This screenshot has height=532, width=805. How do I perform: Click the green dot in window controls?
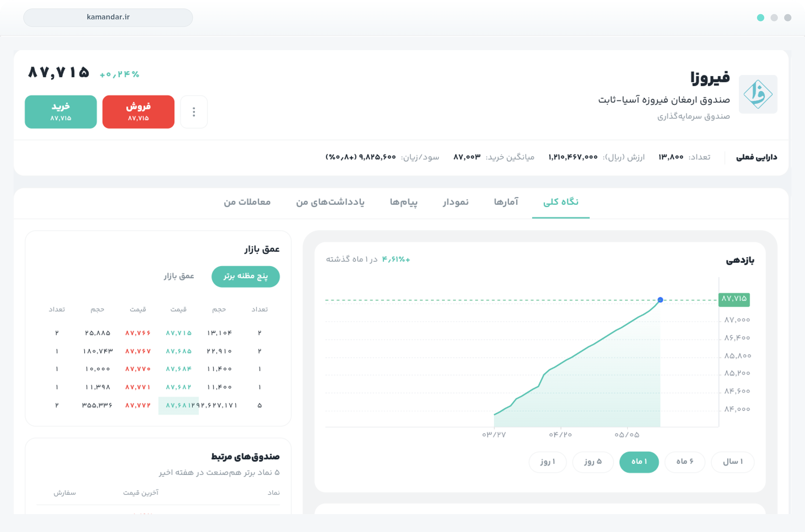pyautogui.click(x=760, y=18)
